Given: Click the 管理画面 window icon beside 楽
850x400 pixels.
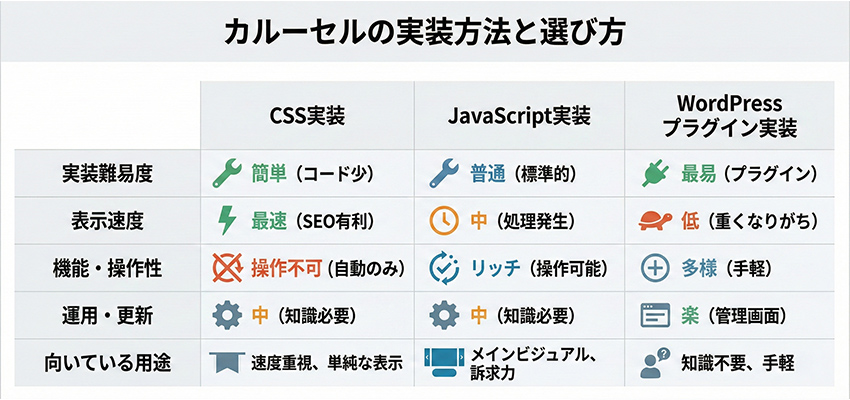Looking at the screenshot, I should tap(654, 316).
